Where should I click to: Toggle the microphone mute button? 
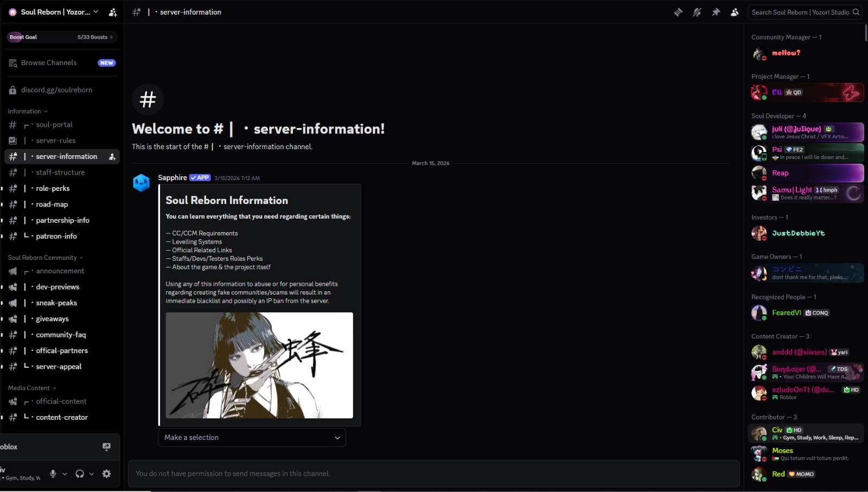pyautogui.click(x=53, y=474)
